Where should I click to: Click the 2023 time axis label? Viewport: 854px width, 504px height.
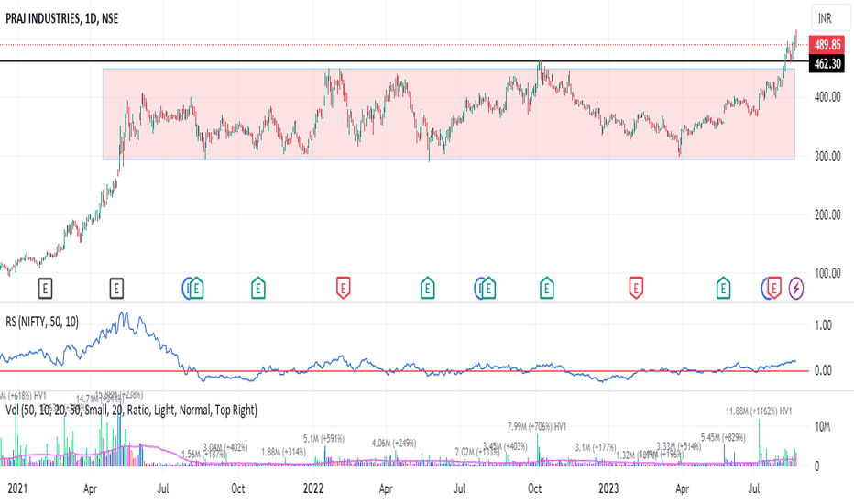pyautogui.click(x=608, y=488)
